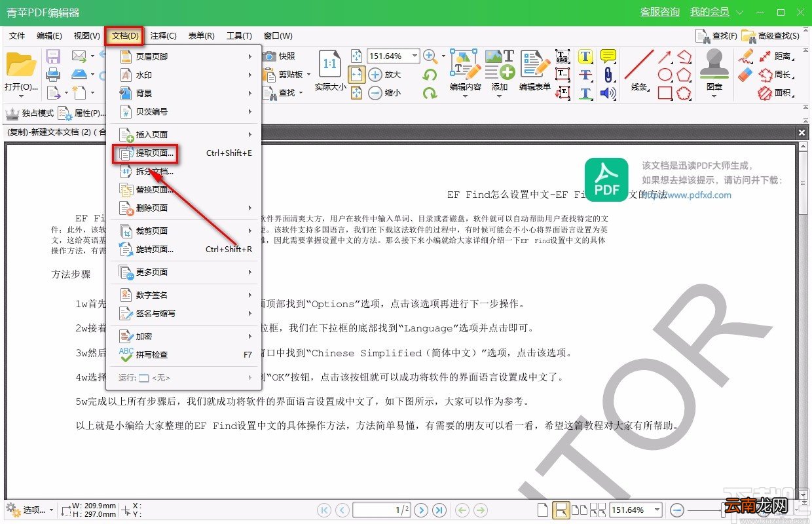Click the Advanced Search (S) button
The height and width of the screenshot is (524, 812).
tap(771, 36)
